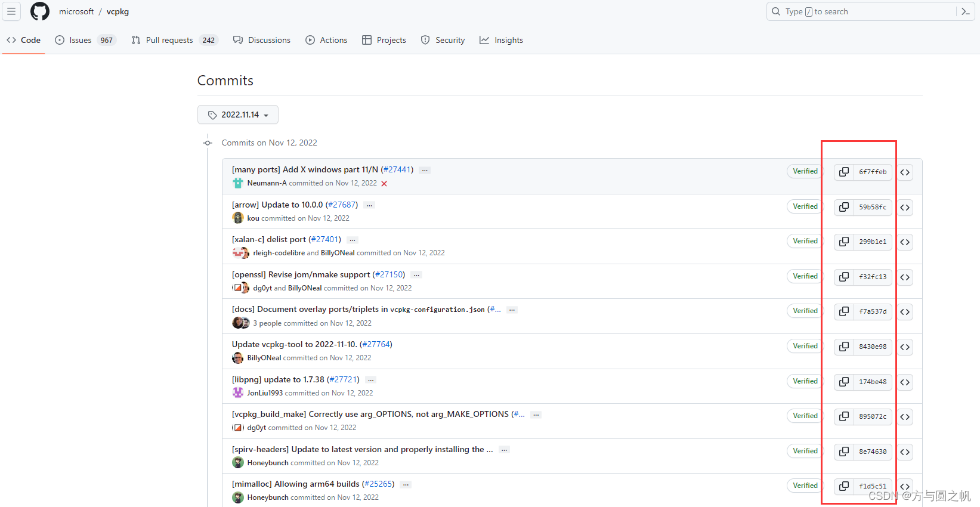This screenshot has width=980, height=507.
Task: Open pull request #27441 link
Action: (x=397, y=169)
